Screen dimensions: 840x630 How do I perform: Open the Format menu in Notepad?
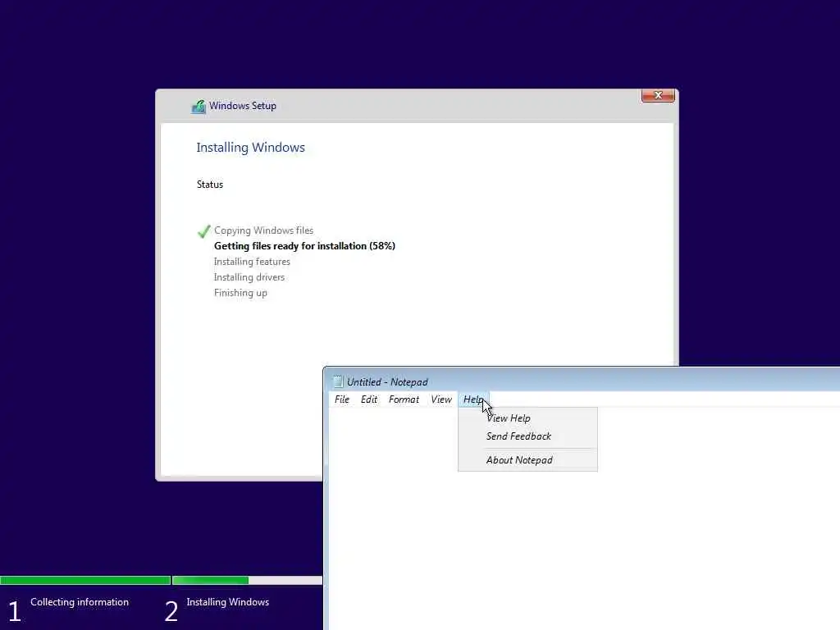click(404, 399)
